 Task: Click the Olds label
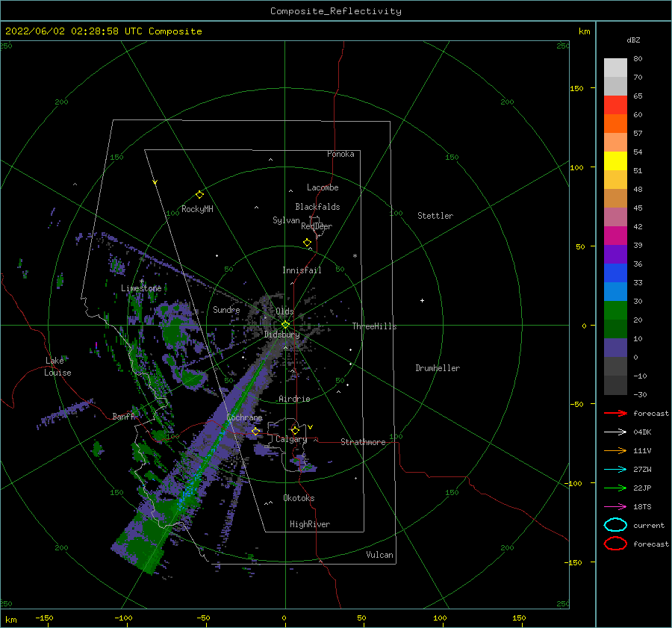click(284, 311)
